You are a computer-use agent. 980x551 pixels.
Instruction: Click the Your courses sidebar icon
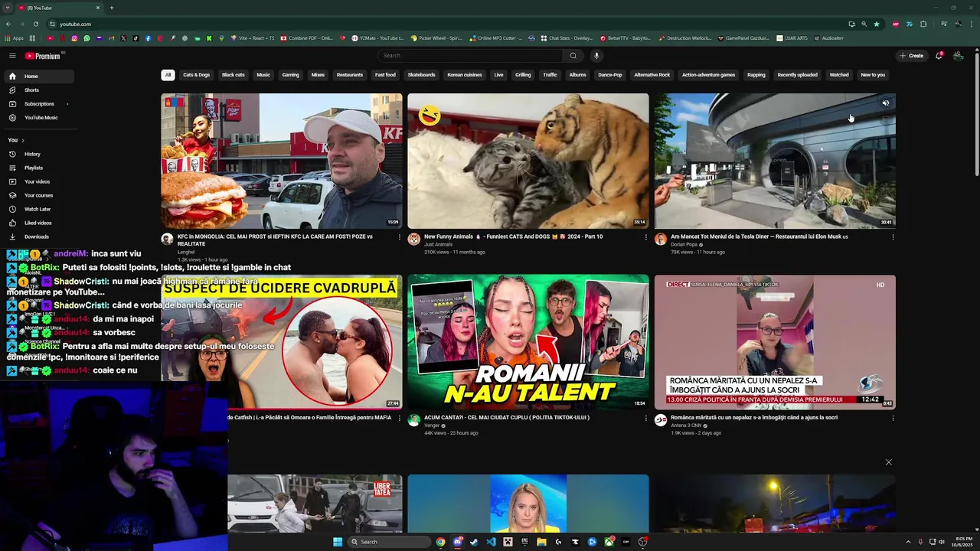(x=12, y=195)
